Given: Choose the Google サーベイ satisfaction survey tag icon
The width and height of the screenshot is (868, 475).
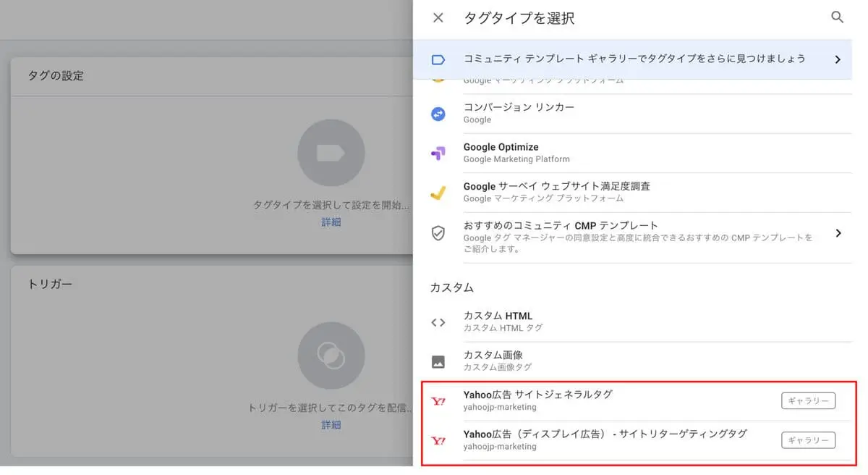Looking at the screenshot, I should (x=438, y=192).
